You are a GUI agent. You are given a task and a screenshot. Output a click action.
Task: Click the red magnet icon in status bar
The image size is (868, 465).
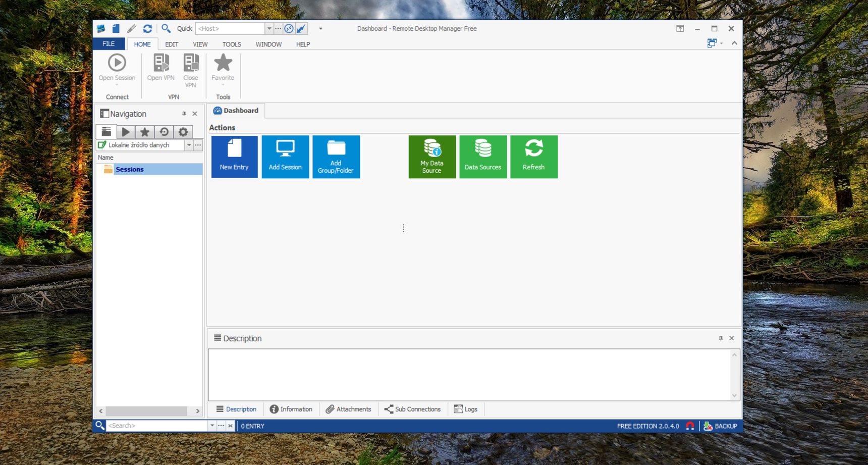pyautogui.click(x=690, y=426)
